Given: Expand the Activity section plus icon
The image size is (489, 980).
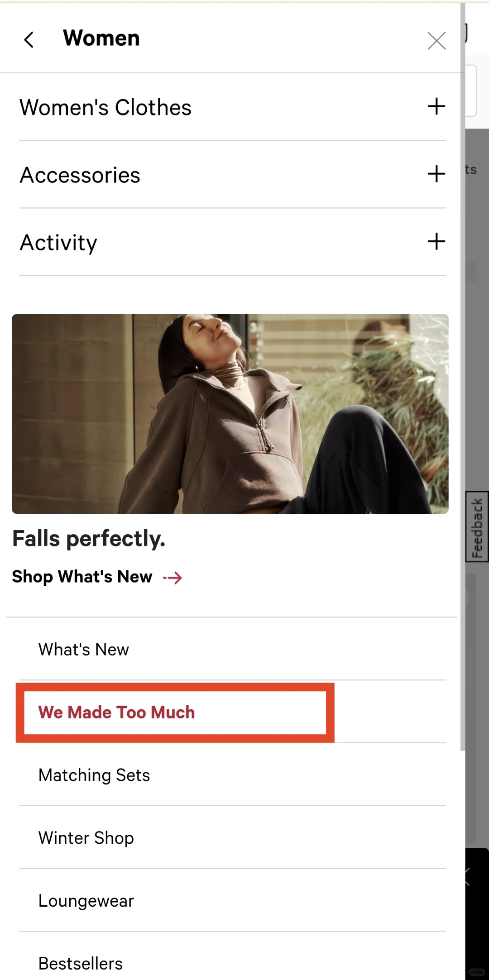Looking at the screenshot, I should (x=436, y=241).
